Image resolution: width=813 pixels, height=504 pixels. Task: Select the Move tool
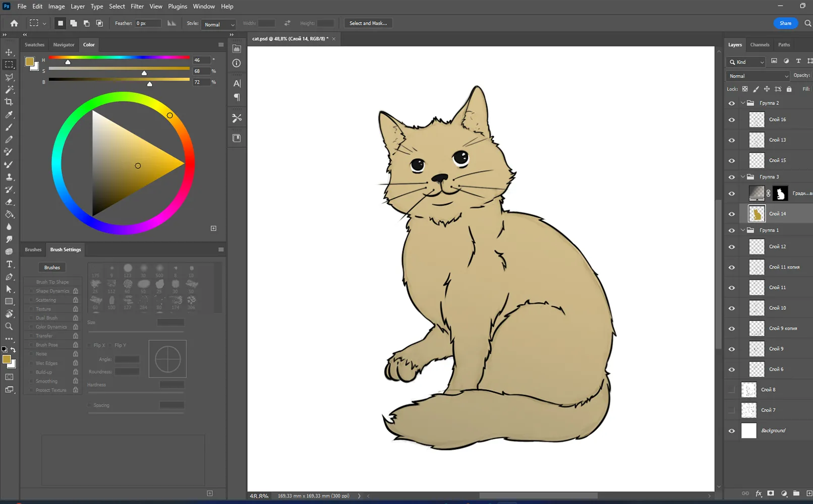(x=9, y=52)
